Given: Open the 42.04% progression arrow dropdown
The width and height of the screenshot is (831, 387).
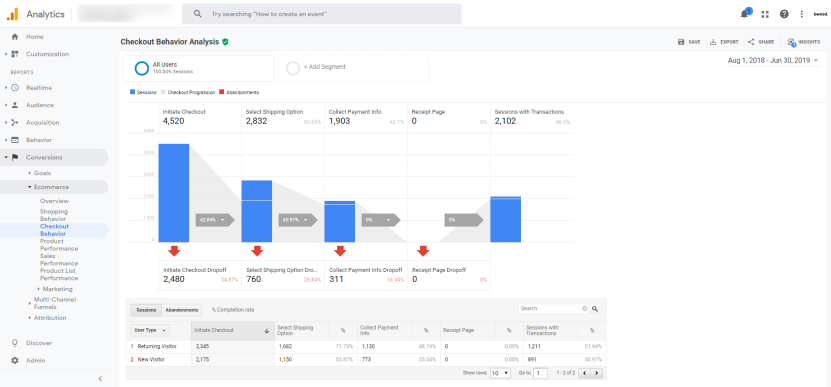Looking at the screenshot, I should tap(215, 219).
